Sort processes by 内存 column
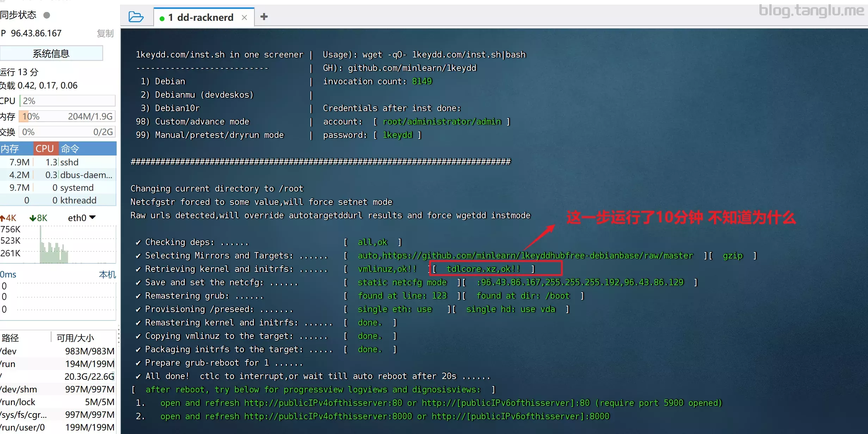 pos(11,149)
